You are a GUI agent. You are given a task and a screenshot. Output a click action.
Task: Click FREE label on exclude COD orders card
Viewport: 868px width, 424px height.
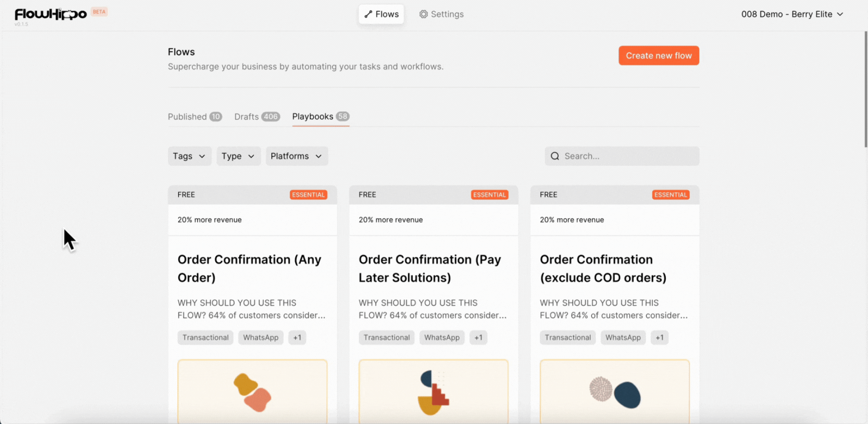tap(549, 195)
